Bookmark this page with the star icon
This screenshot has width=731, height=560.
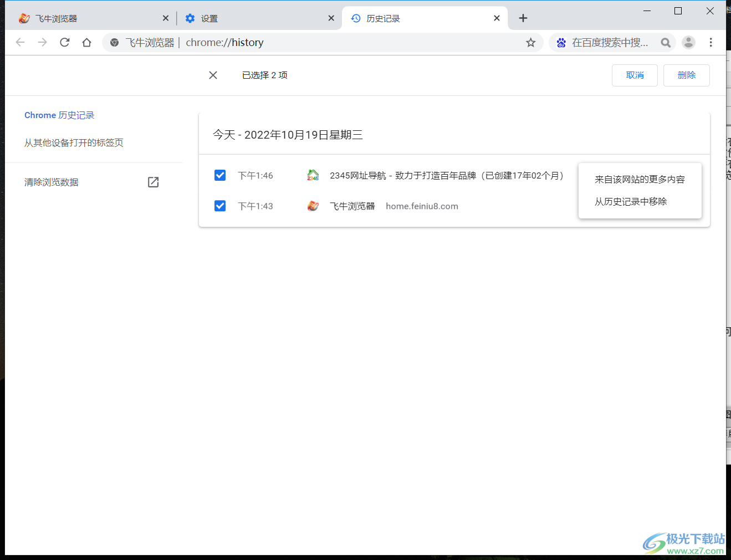pos(531,43)
